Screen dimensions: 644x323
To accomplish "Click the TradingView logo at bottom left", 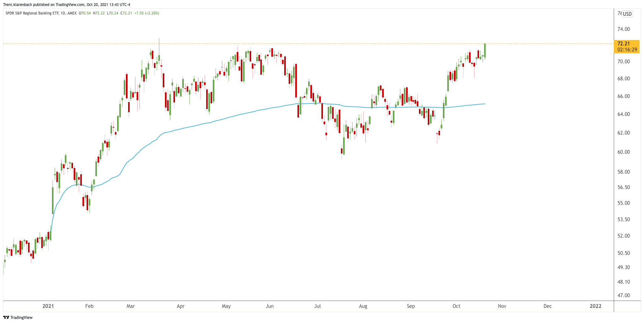I will (18, 317).
